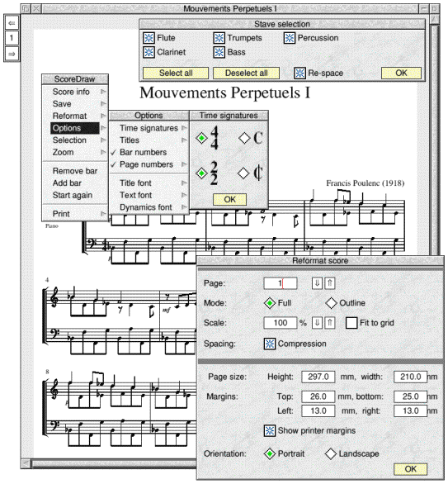
Task: Expand Page numbers submenu arrow
Action: [184, 164]
